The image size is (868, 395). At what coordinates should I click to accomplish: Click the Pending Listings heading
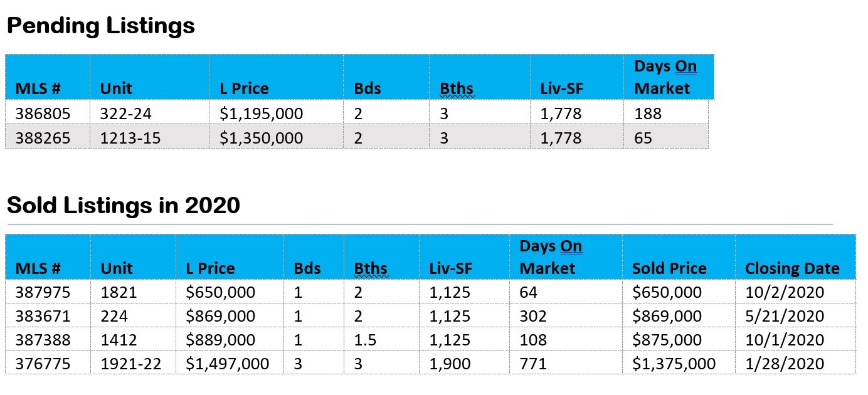[x=100, y=26]
